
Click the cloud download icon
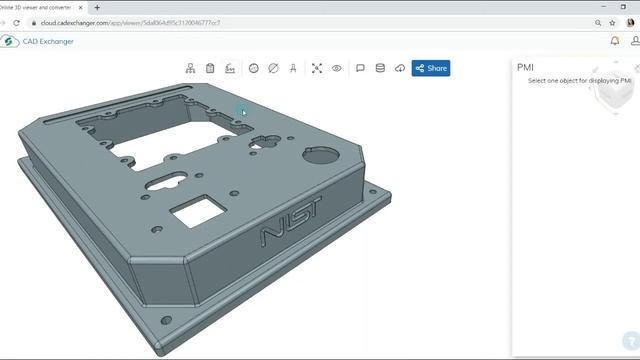(400, 68)
